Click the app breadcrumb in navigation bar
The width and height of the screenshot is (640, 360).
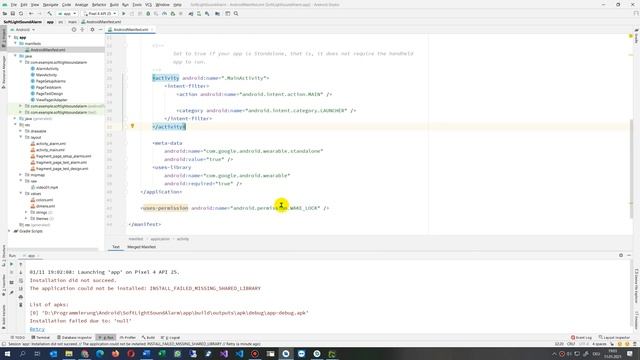coord(50,22)
